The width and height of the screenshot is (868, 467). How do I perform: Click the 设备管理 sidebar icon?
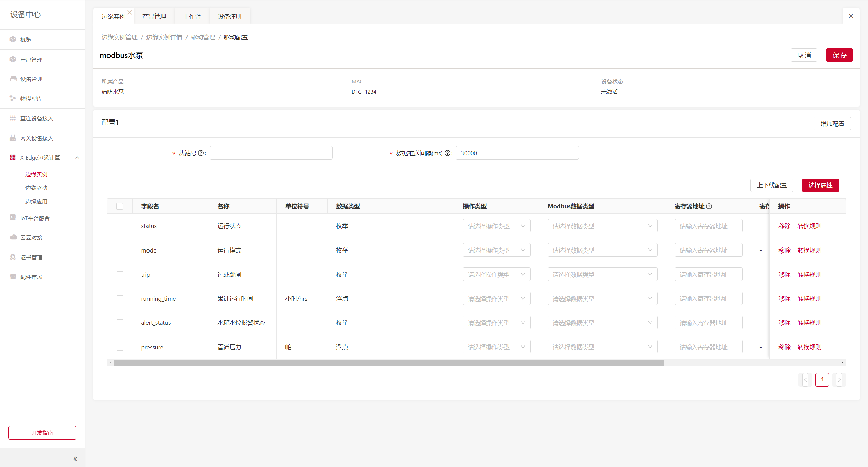point(13,79)
